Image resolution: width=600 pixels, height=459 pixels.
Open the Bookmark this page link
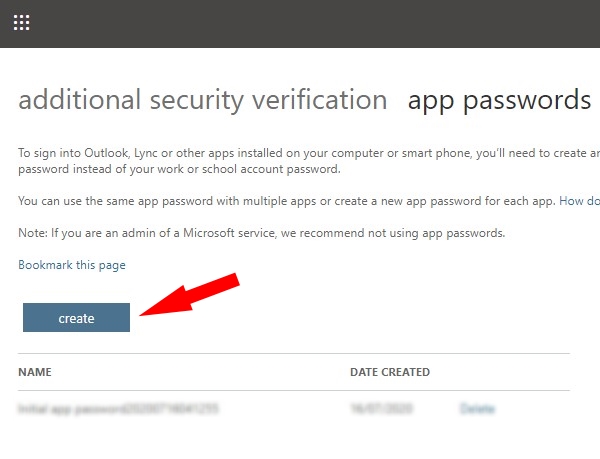(x=72, y=265)
